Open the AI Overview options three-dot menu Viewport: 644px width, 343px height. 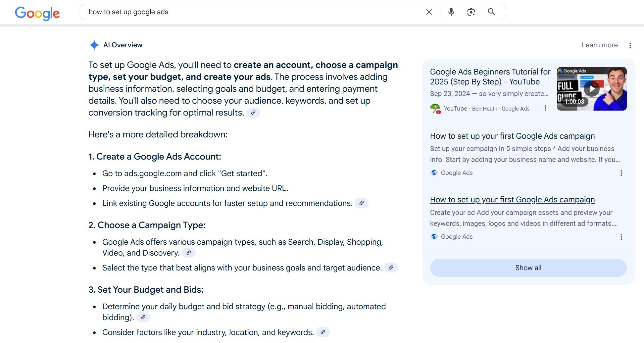coord(630,45)
